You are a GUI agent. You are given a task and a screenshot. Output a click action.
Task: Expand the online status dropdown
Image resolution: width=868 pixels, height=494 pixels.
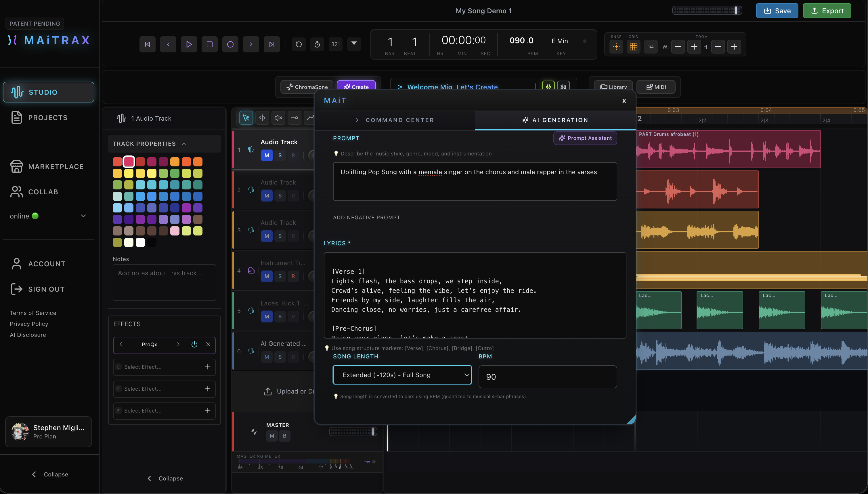(83, 216)
